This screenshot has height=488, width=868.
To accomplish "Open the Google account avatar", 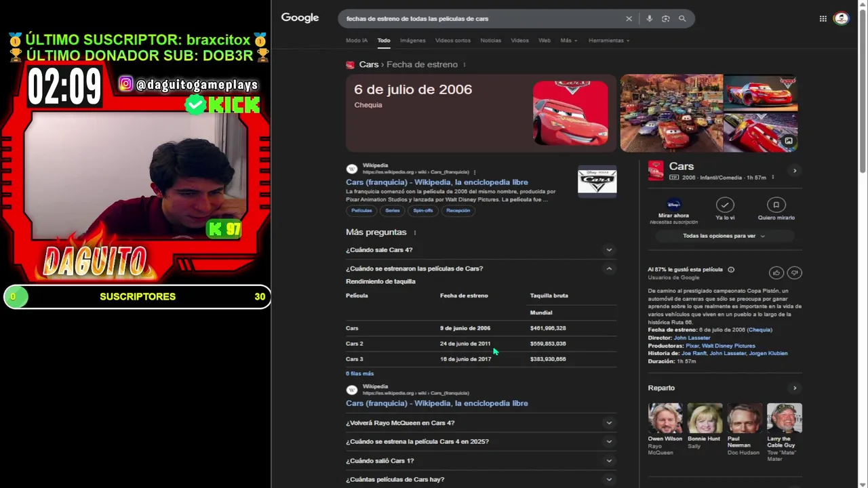I will [841, 19].
